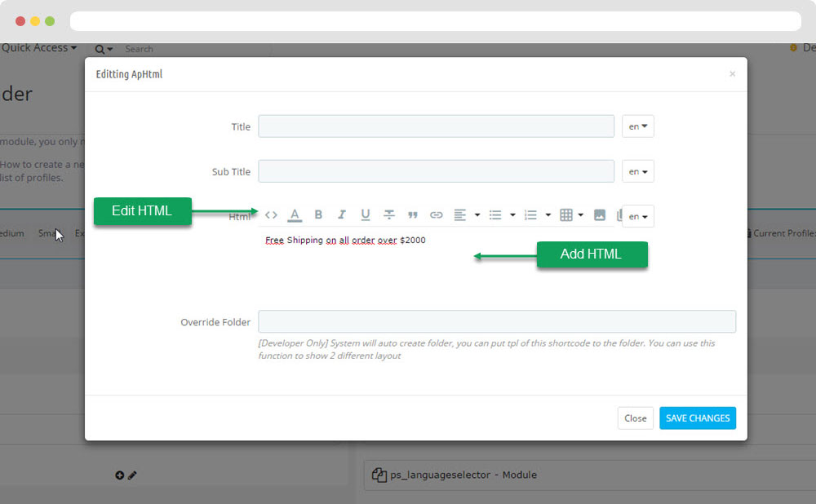
Task: Open the Title language selector
Action: [637, 126]
